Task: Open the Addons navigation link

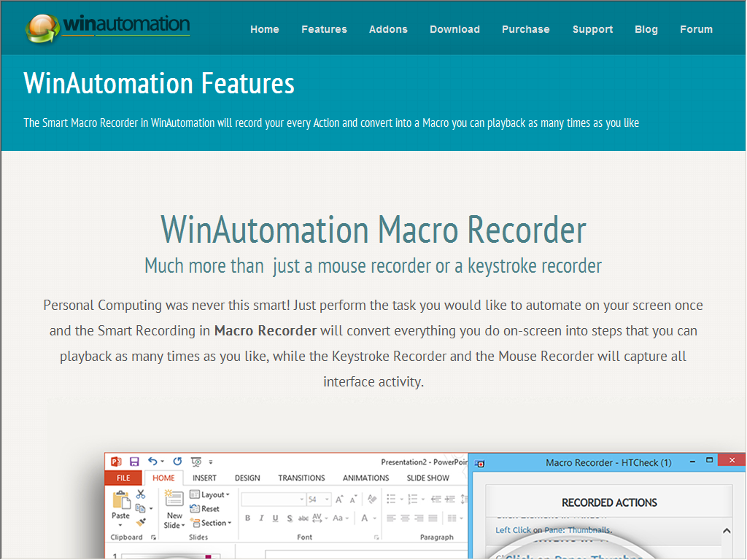Action: click(388, 29)
